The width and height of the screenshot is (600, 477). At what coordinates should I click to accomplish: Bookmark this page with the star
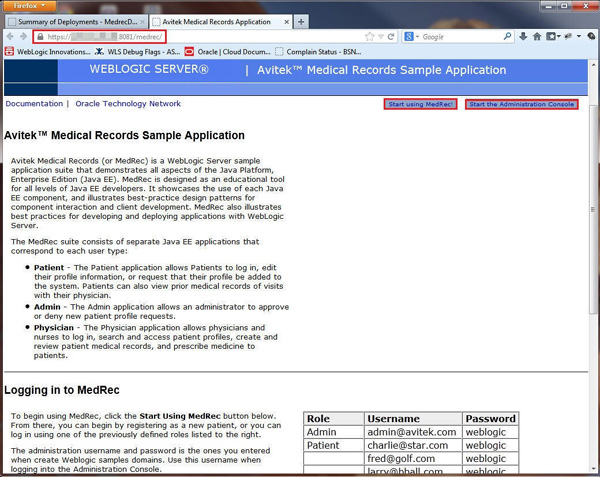(x=370, y=37)
